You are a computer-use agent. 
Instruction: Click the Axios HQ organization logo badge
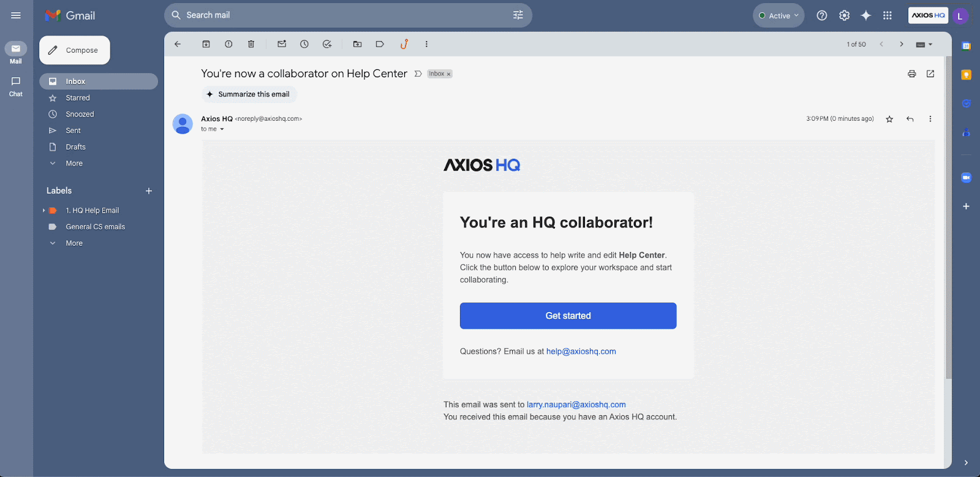click(x=929, y=15)
